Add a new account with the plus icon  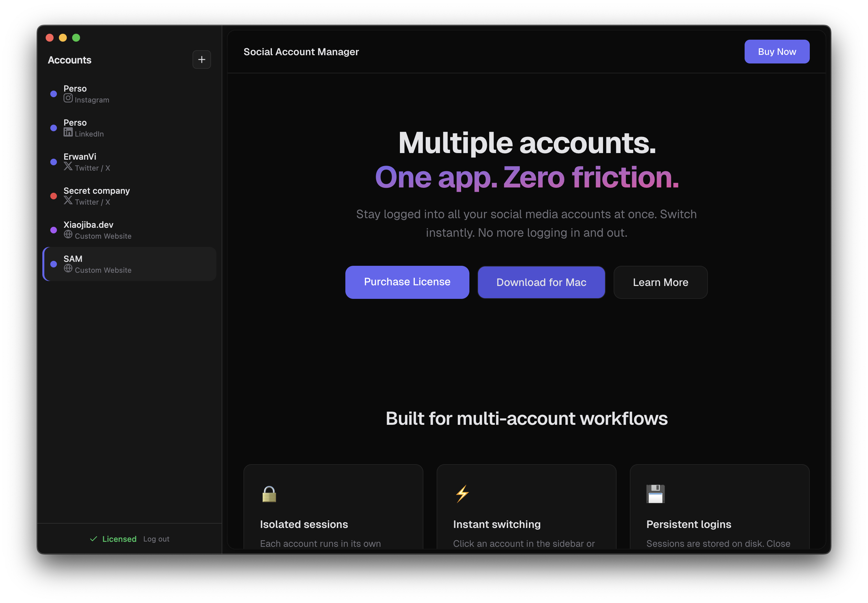click(201, 59)
